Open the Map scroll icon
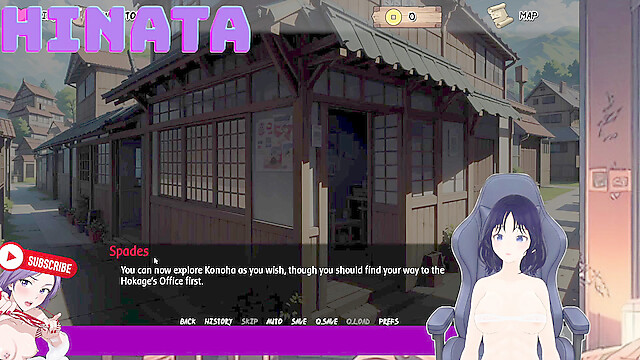Viewport: 640px width, 360px height. pos(501,16)
